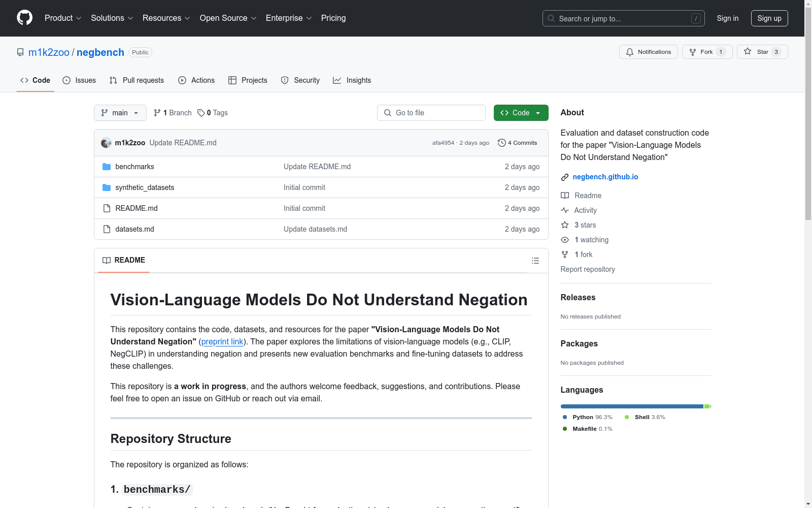812x508 pixels.
Task: Open the Security tab
Action: (300, 80)
